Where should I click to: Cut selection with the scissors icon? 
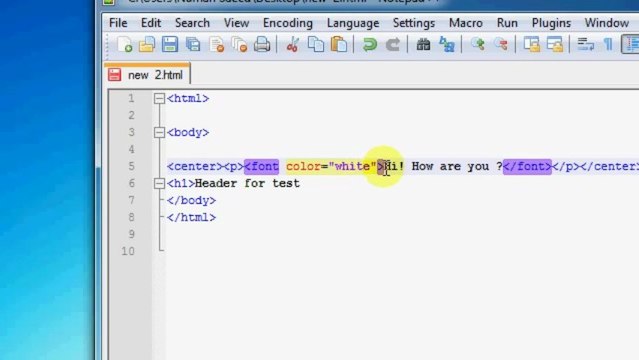[x=292, y=44]
